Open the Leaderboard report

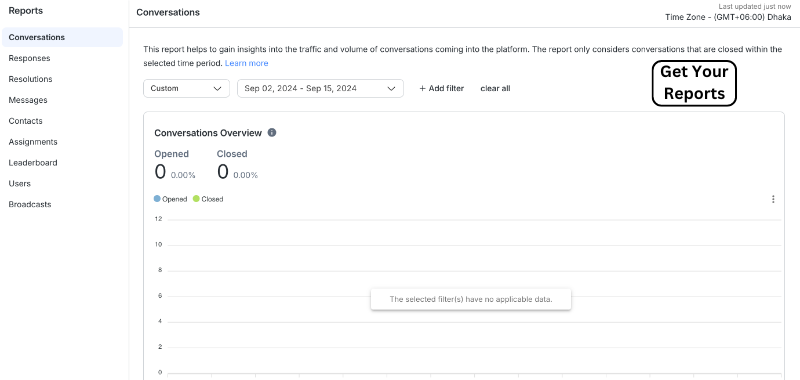point(33,163)
